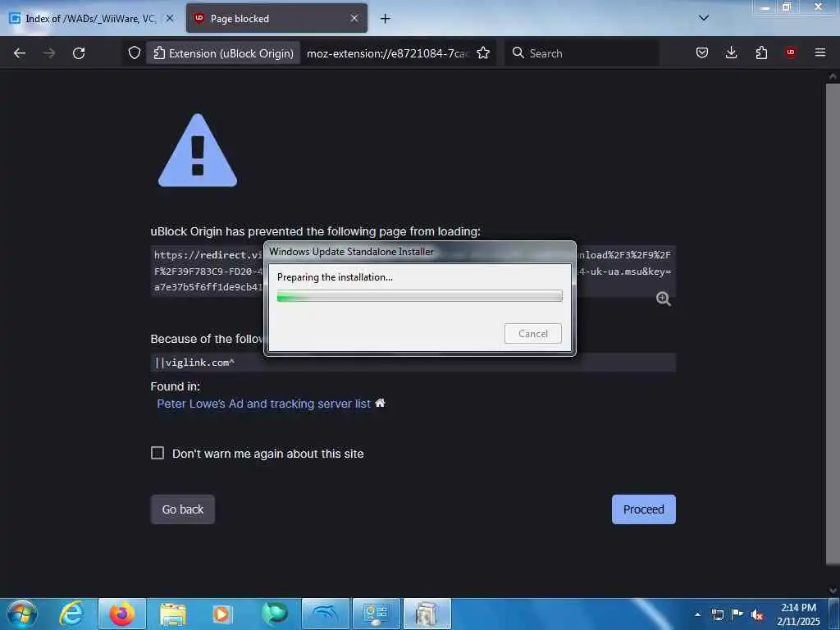Open a new tab with plus button
Screen dimensions: 840x630
pyautogui.click(x=386, y=19)
